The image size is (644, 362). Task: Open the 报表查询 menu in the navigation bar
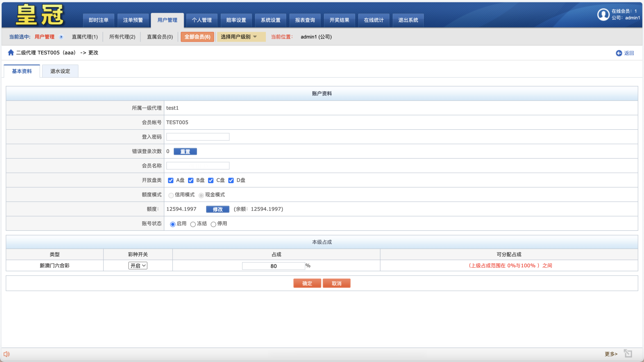[x=305, y=20]
